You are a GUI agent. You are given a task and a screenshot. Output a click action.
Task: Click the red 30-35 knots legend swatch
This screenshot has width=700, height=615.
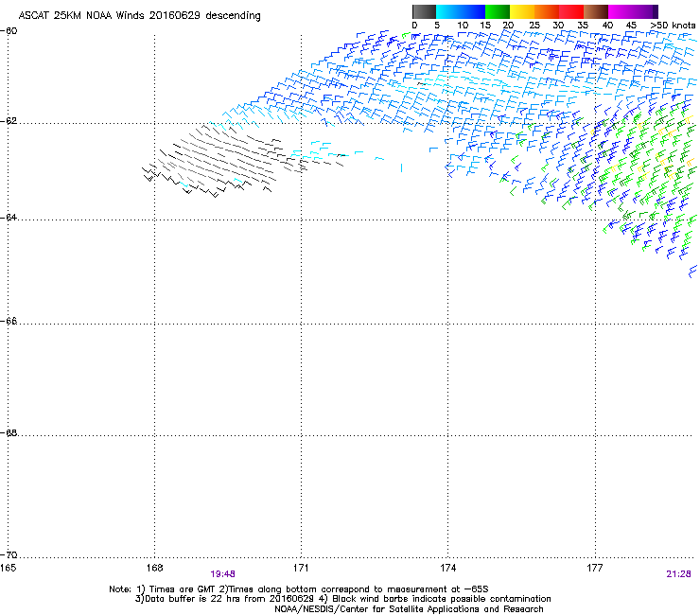571,11
